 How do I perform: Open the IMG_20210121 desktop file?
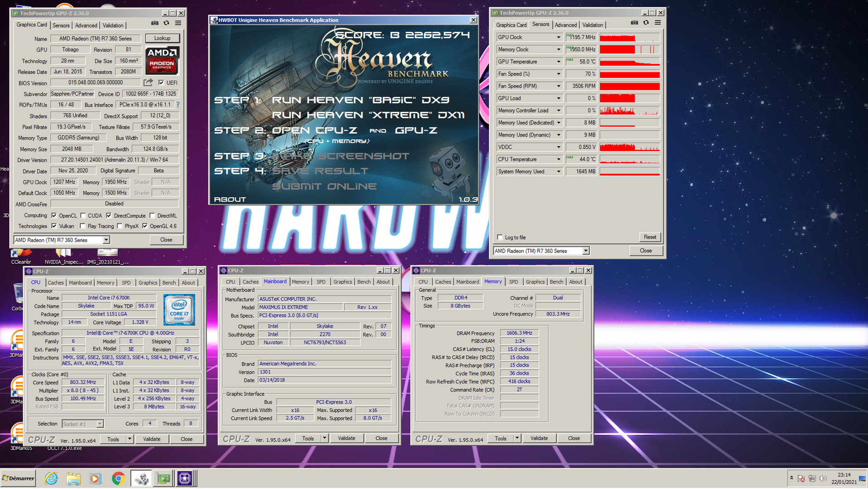tap(108, 256)
